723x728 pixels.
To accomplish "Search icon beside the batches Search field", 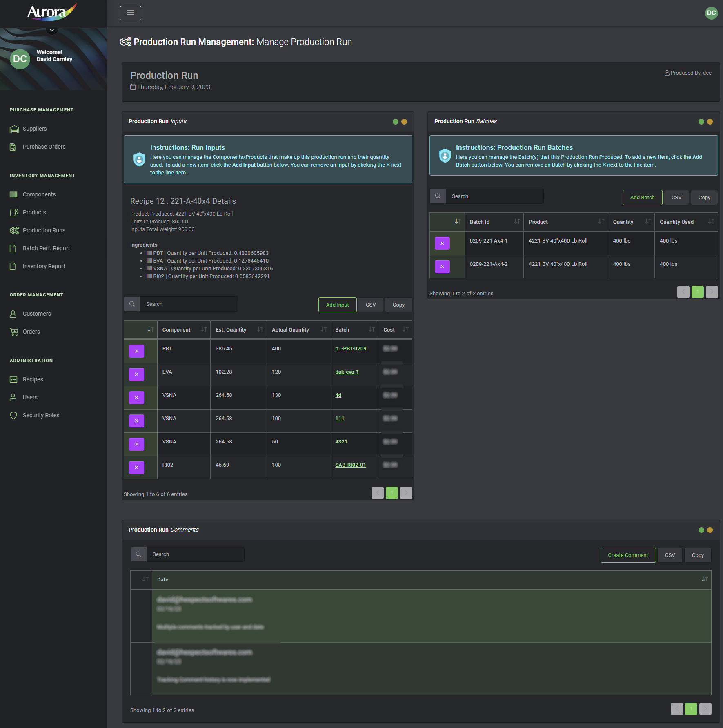I will [x=438, y=196].
